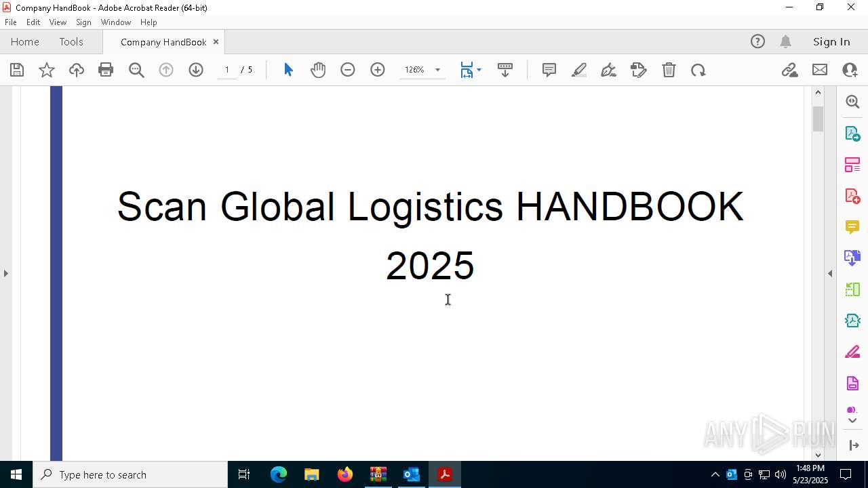Show more sidebar tools chevron
This screenshot has height=488, width=868.
852,420
